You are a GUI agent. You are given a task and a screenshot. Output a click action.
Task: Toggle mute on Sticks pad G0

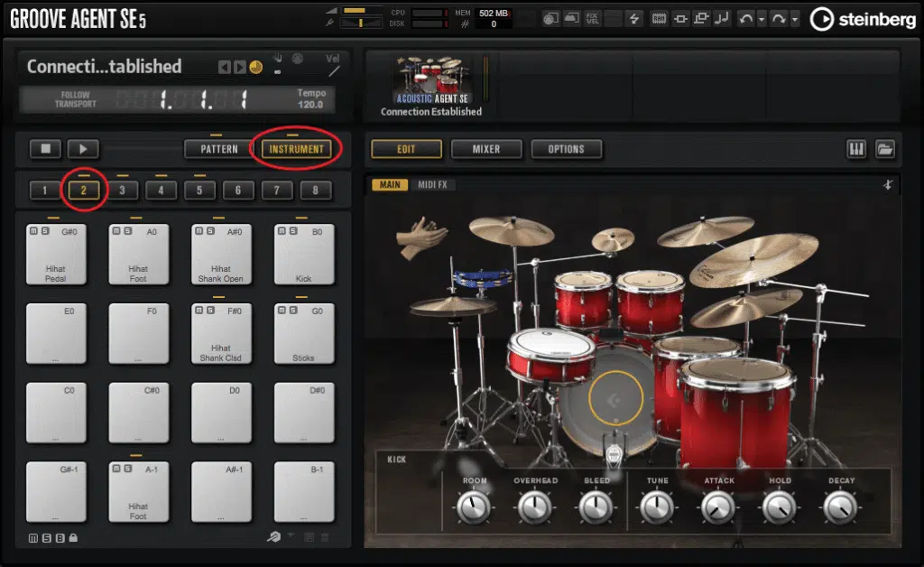[281, 311]
